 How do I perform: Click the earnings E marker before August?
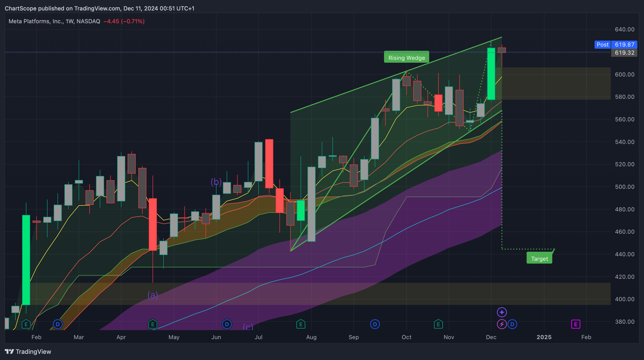(301, 324)
